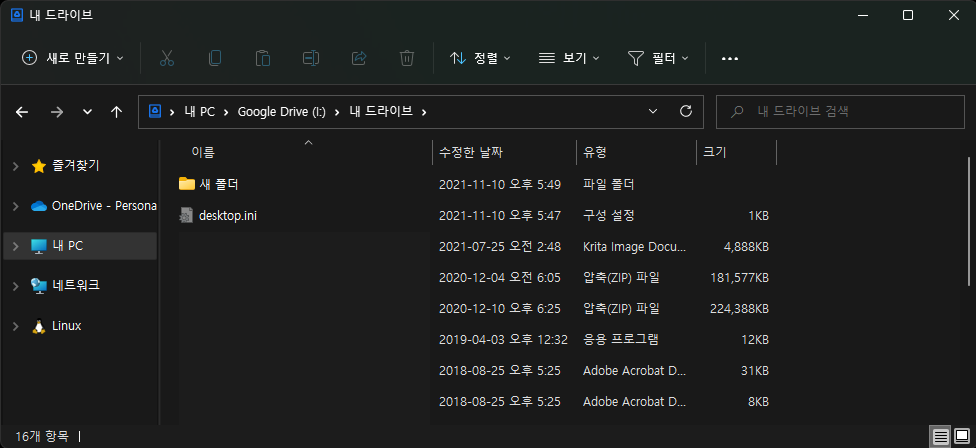The image size is (976, 448).
Task: Click Google Drive (I:) in breadcrumb
Action: click(281, 112)
